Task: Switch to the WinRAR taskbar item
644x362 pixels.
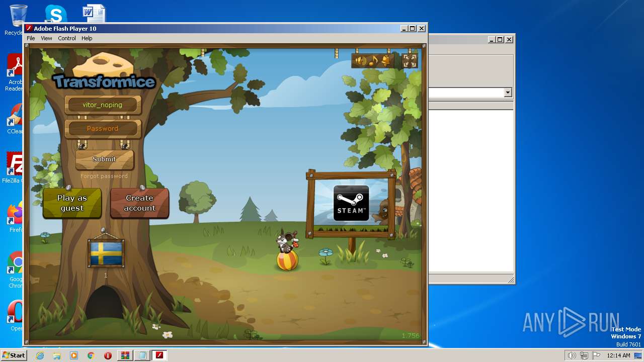Action: [x=125, y=355]
